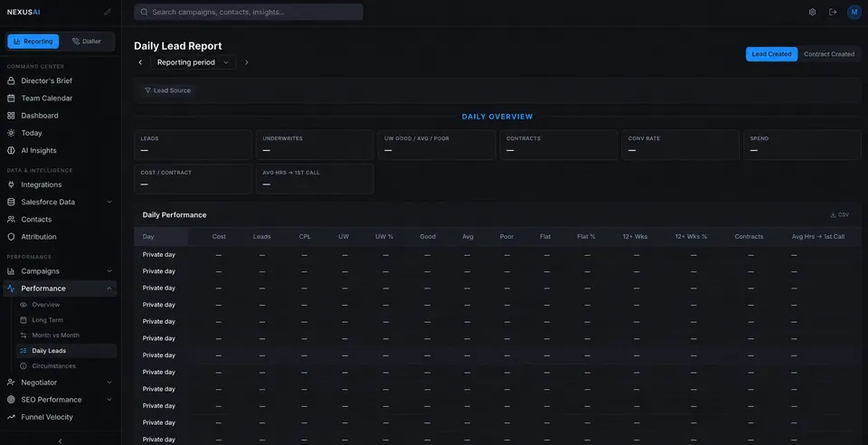Screen dimensions: 868x445
Task: Go to previous reporting period
Action: point(140,62)
